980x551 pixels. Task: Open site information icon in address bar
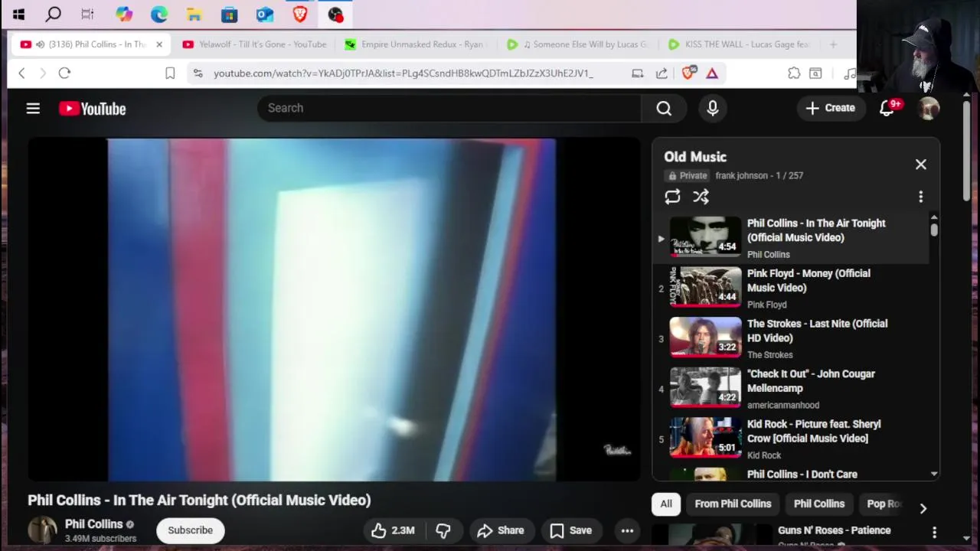(198, 73)
